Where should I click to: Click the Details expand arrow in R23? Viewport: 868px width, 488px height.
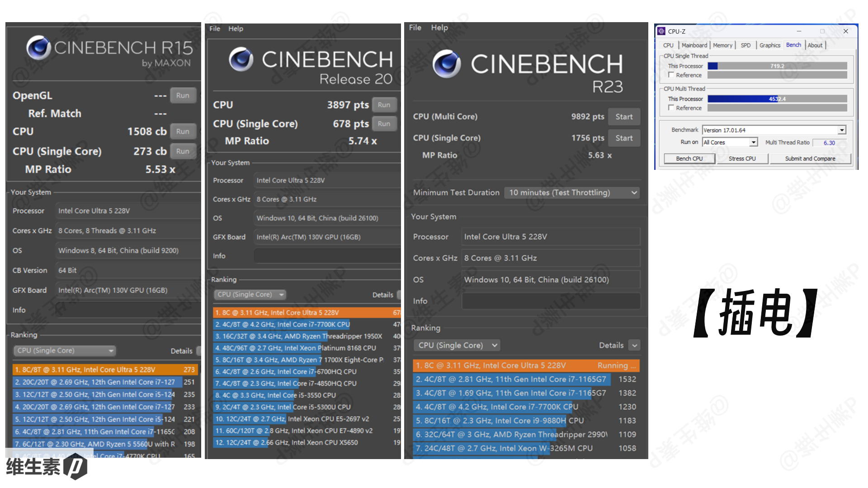635,346
